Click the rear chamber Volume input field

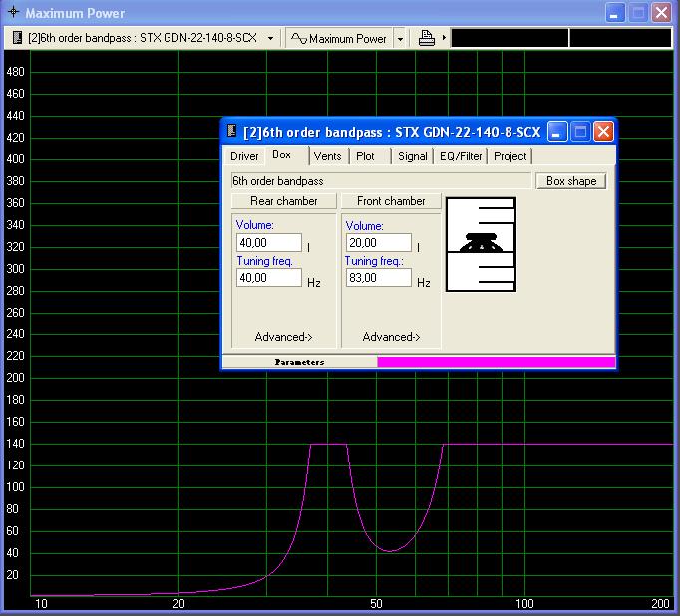269,243
